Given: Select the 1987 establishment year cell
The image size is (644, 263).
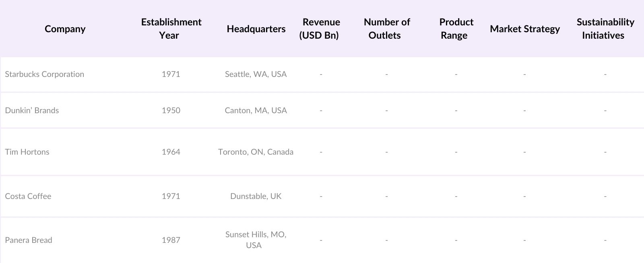Looking at the screenshot, I should [x=171, y=240].
